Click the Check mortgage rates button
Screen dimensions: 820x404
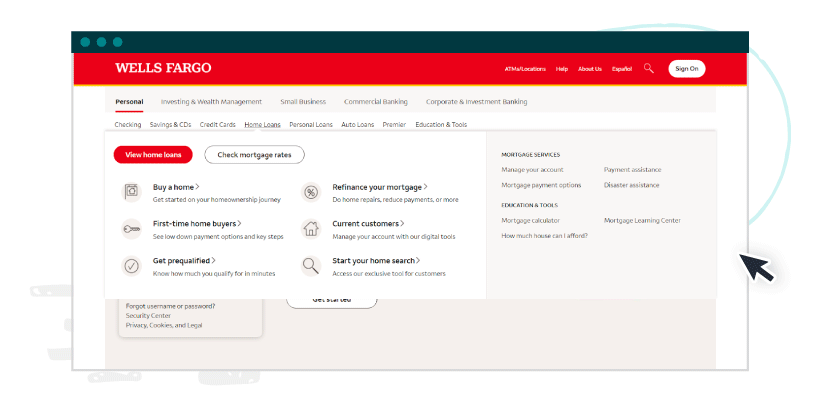(254, 155)
